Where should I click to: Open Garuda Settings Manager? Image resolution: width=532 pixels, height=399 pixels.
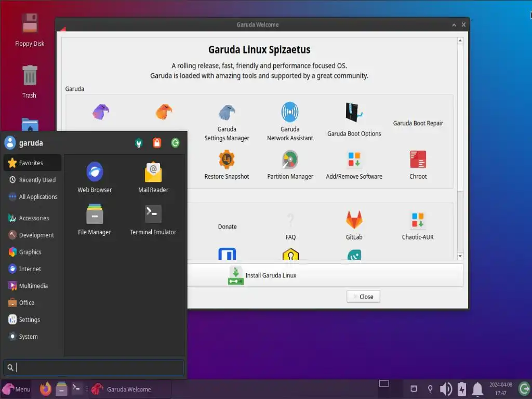227,123
